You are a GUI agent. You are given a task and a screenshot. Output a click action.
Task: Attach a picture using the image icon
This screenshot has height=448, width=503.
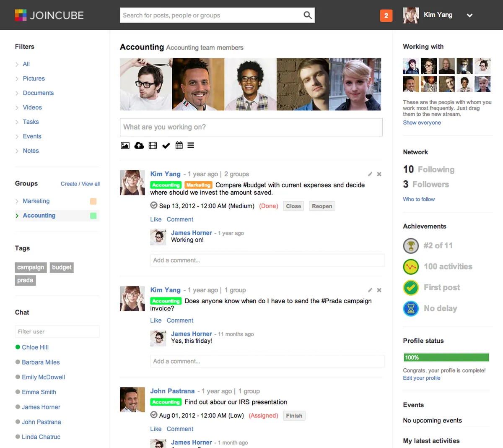pyautogui.click(x=125, y=146)
